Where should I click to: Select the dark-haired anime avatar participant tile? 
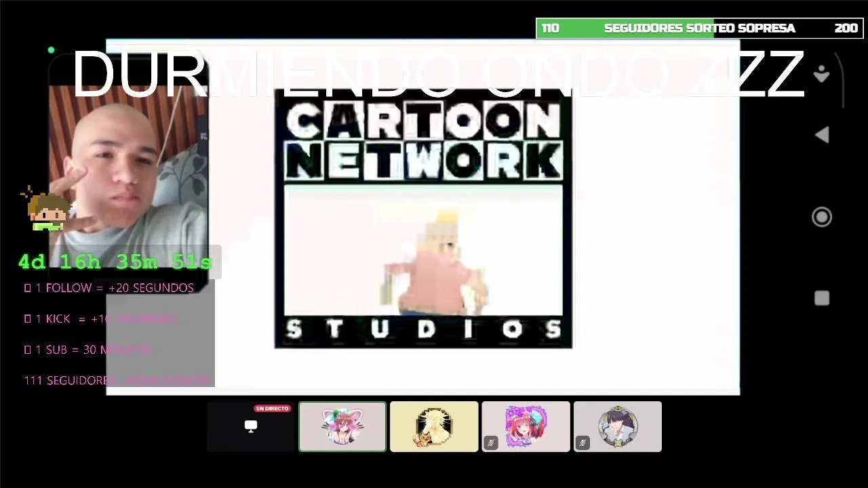pyautogui.click(x=617, y=426)
